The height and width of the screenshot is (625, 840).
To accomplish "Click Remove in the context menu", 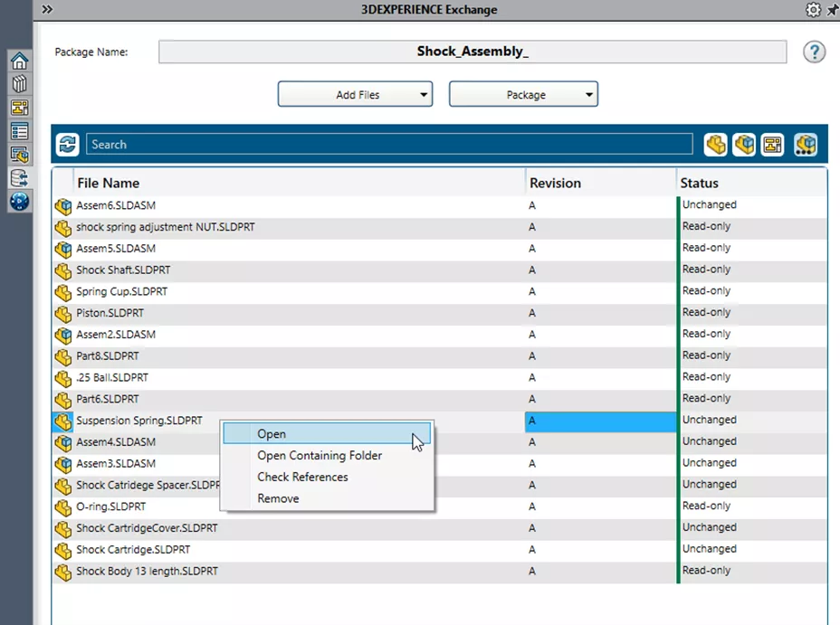I will tap(278, 497).
